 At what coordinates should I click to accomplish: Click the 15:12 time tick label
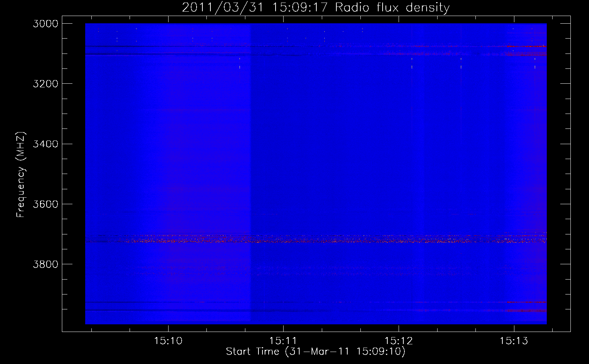pyautogui.click(x=399, y=341)
